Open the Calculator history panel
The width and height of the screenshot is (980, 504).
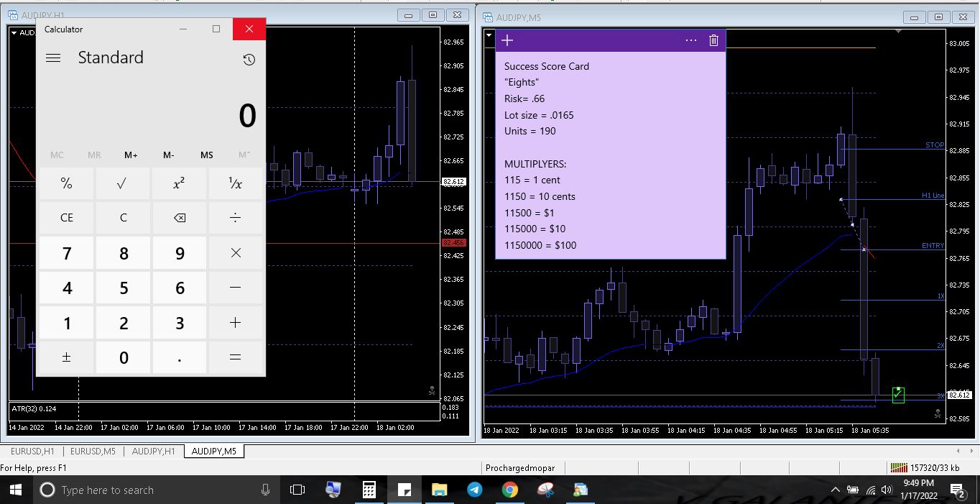(249, 60)
